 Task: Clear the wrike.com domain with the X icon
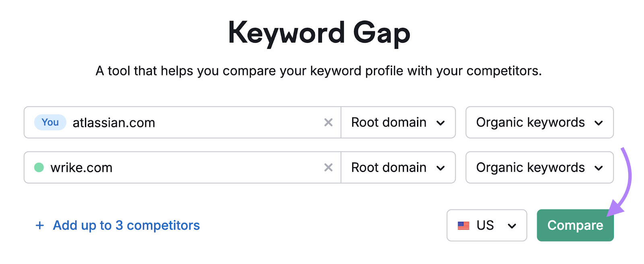click(x=329, y=168)
